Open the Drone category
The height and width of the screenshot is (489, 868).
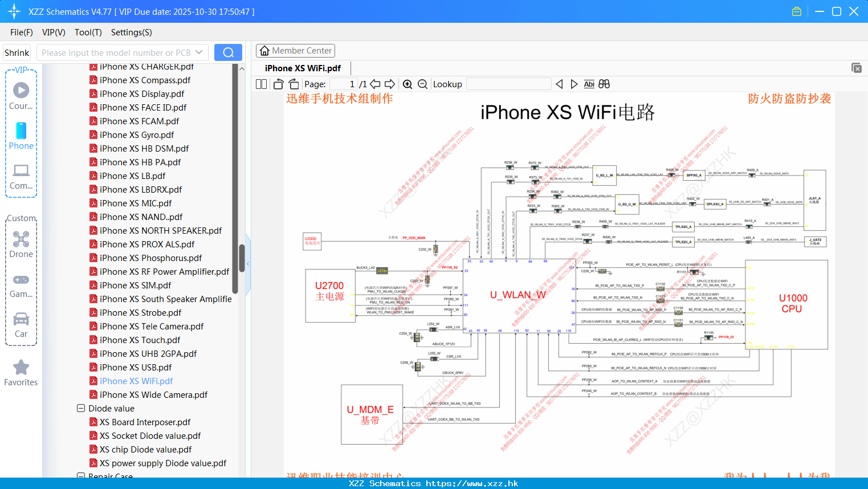click(21, 239)
